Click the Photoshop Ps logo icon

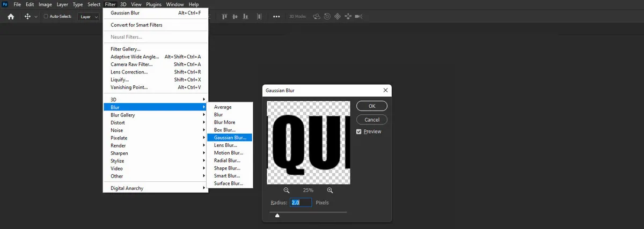[5, 4]
